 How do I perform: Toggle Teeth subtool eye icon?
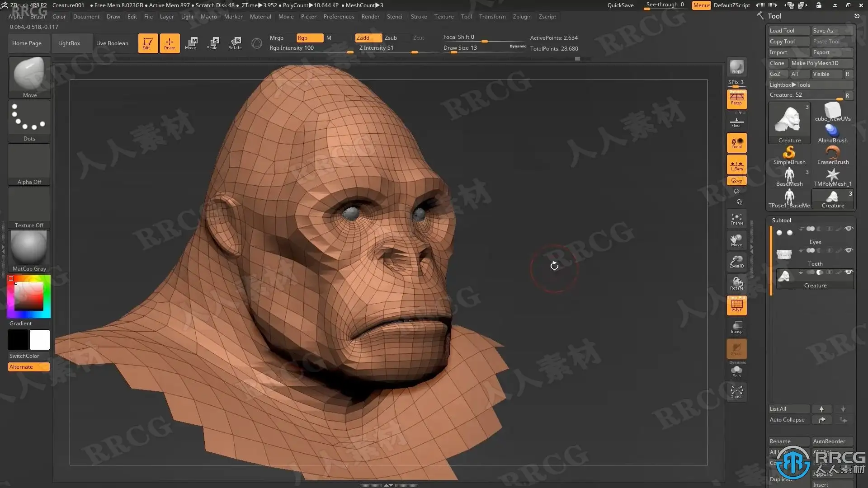(849, 250)
